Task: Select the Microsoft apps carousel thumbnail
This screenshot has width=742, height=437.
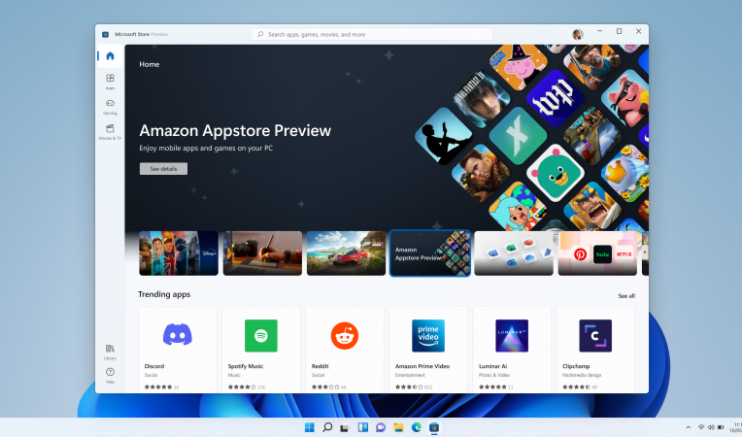Action: tap(513, 253)
